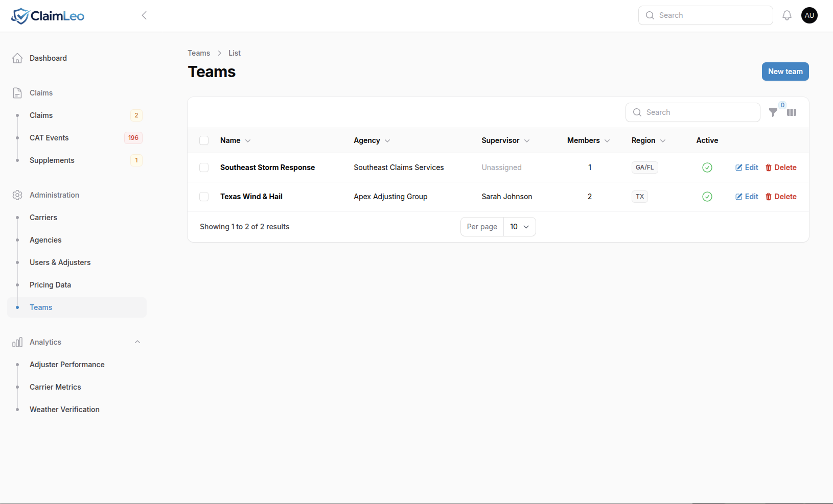The height and width of the screenshot is (504, 833).
Task: Click the Dashboard home icon
Action: point(17,58)
